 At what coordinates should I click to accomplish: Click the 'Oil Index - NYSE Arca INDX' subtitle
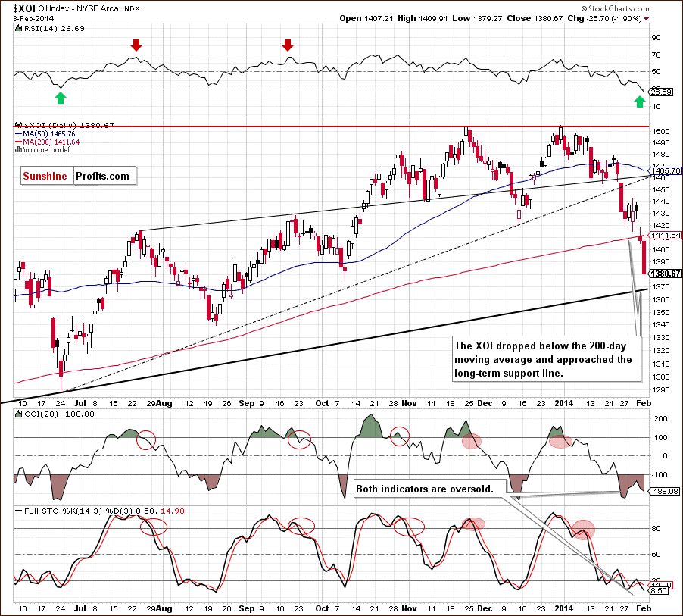[x=89, y=9]
